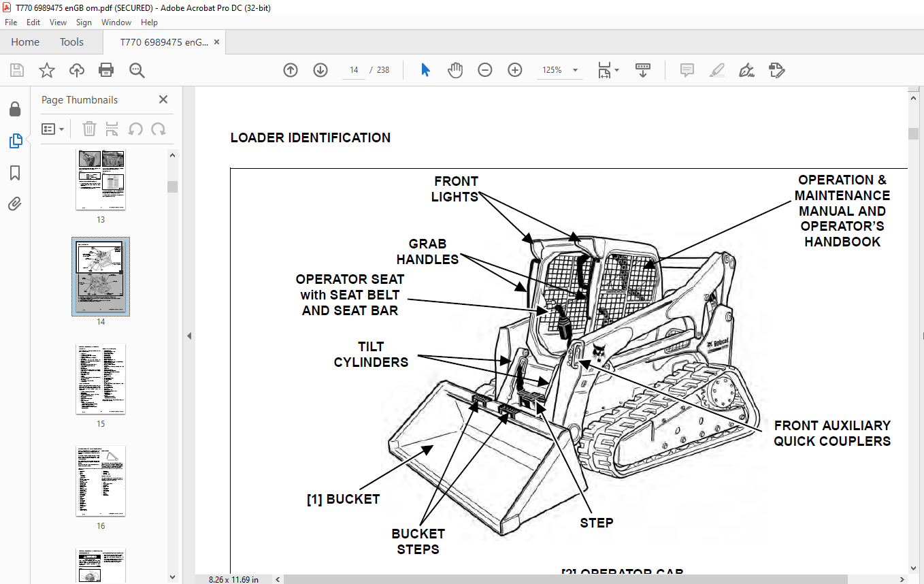Open the Sign document pen icon

tap(747, 70)
